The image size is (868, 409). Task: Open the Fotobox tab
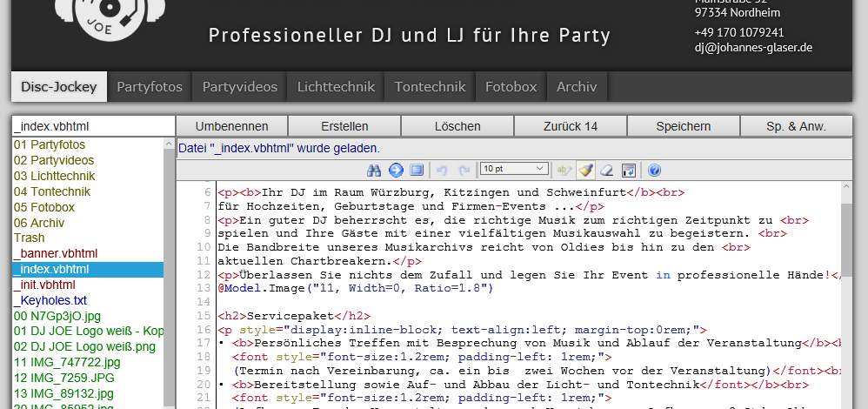(x=511, y=86)
